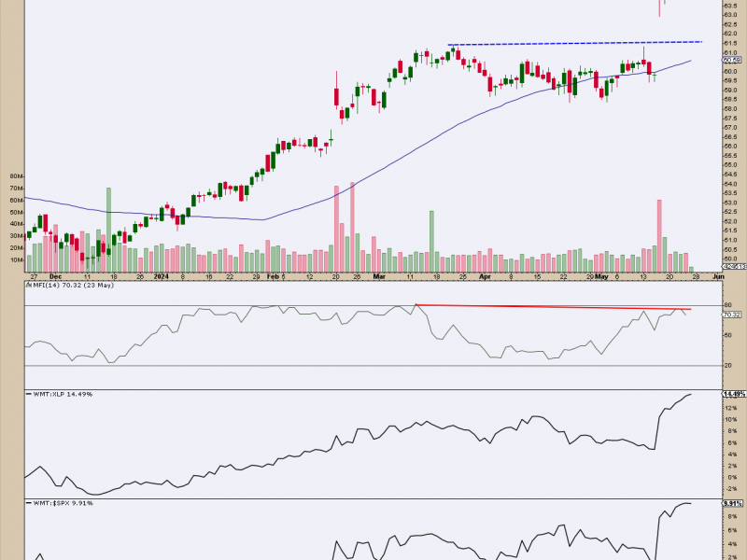Viewport: 747px width, 560px height.
Task: Click the 40M volume axis label
Action: [x=16, y=224]
